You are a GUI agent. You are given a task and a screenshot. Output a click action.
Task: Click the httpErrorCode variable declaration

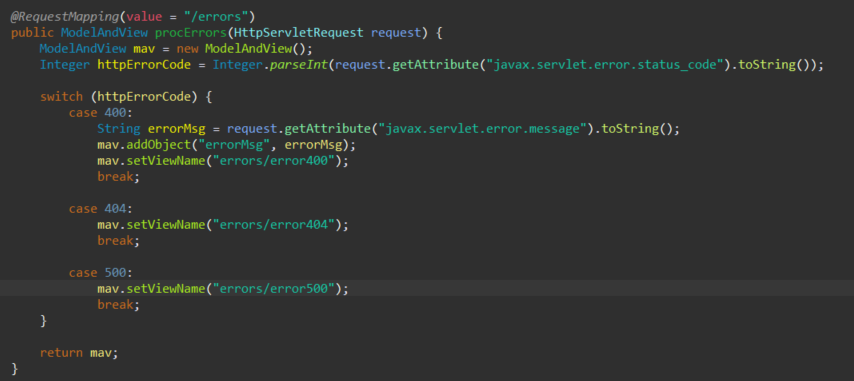point(144,65)
